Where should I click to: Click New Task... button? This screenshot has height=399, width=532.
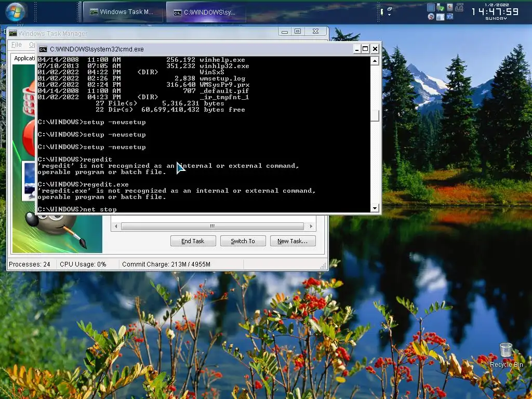[x=292, y=241]
